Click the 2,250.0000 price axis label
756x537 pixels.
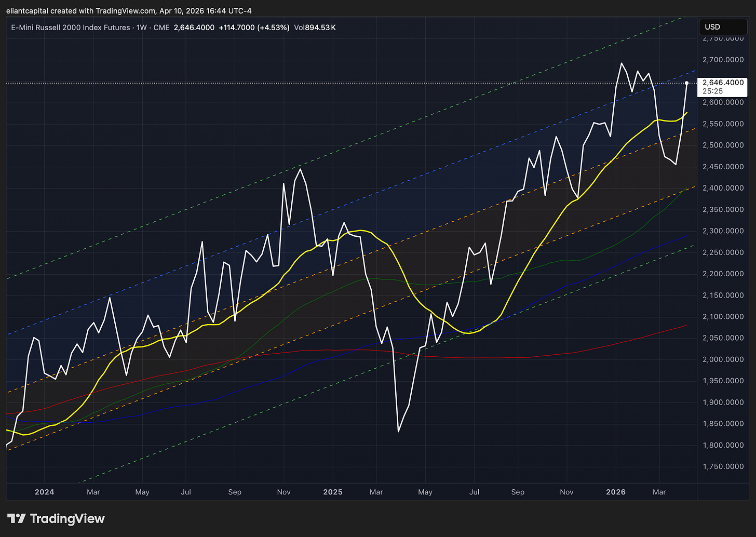click(x=722, y=252)
